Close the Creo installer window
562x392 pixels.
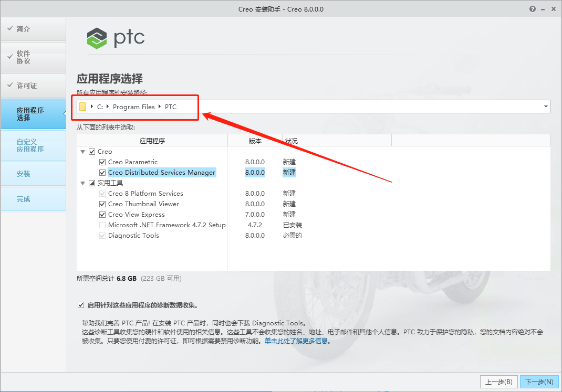coord(554,9)
